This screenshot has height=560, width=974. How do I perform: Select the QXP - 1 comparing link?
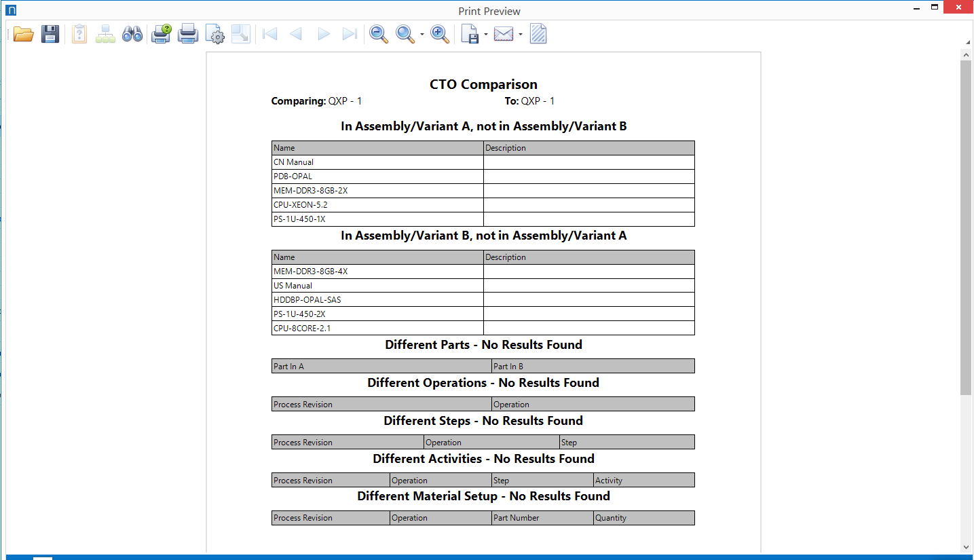click(x=345, y=100)
